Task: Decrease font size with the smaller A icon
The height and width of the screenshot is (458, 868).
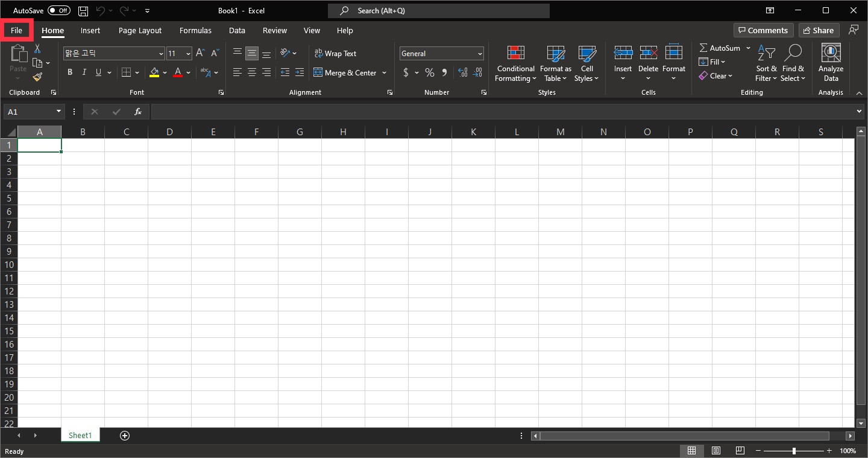Action: click(x=215, y=53)
